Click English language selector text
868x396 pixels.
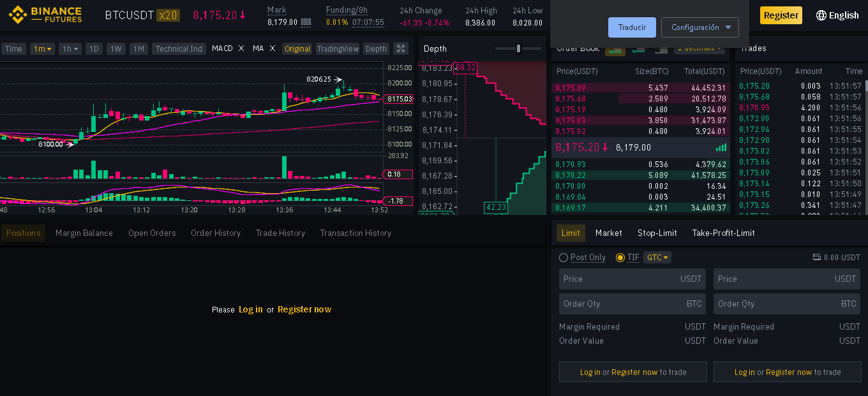[x=844, y=15]
